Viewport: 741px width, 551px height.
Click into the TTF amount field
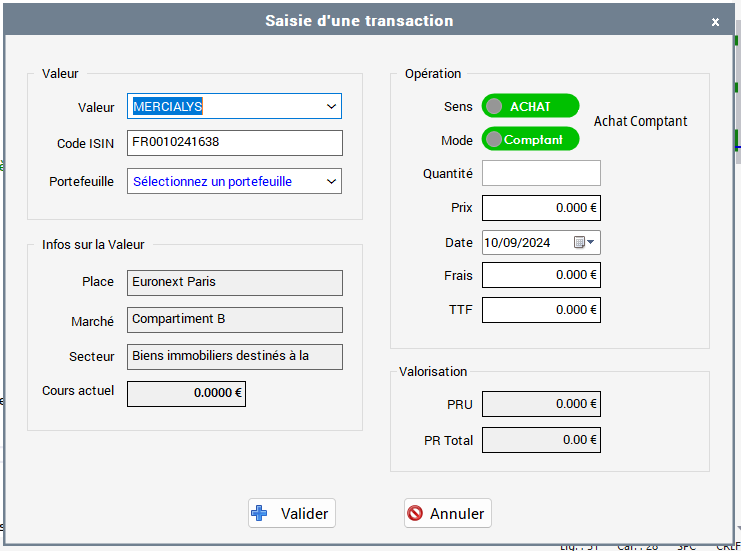tap(541, 310)
